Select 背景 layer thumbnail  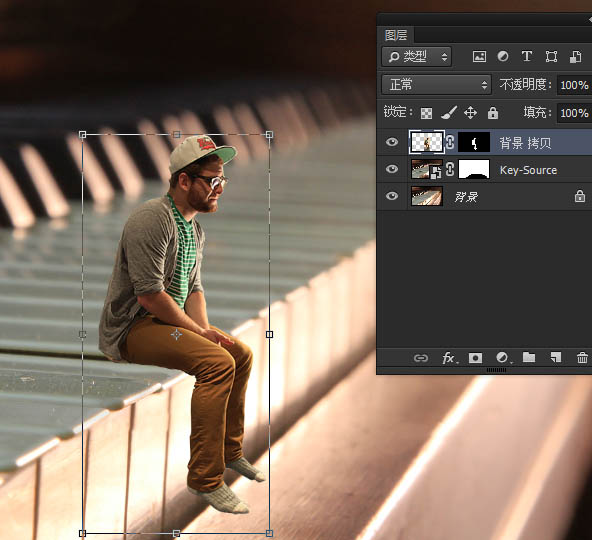(427, 196)
